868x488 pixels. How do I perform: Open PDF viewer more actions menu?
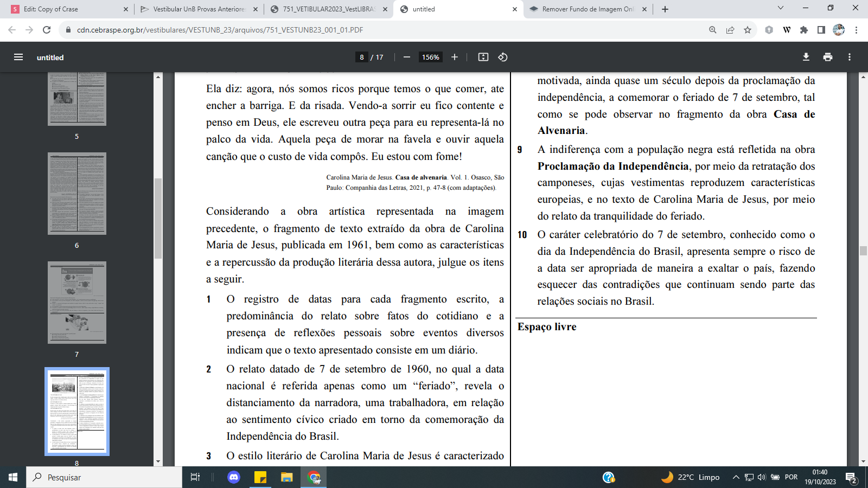(850, 57)
